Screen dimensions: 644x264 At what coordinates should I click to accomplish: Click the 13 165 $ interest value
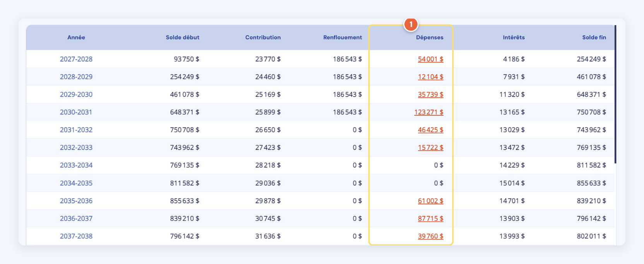512,112
